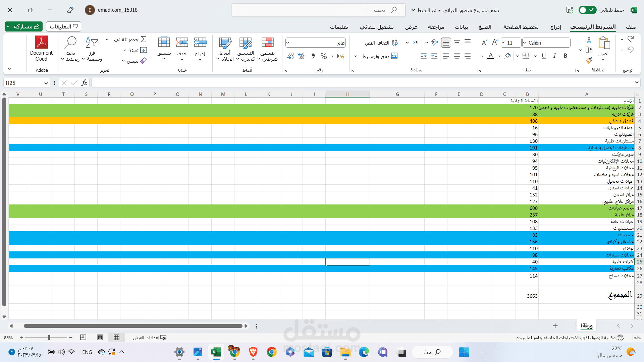The width and height of the screenshot is (644, 362).
Task: Open the Name Box dropdown arrow
Action: coord(46,83)
